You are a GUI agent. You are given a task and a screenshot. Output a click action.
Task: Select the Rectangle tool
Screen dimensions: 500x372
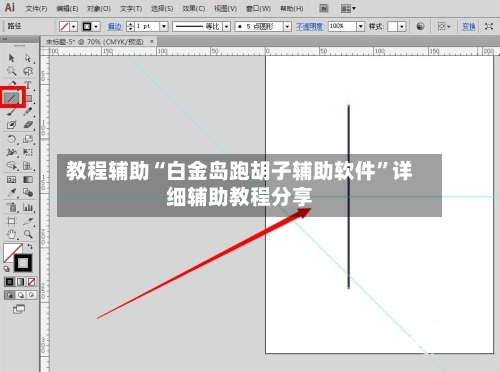click(x=29, y=98)
